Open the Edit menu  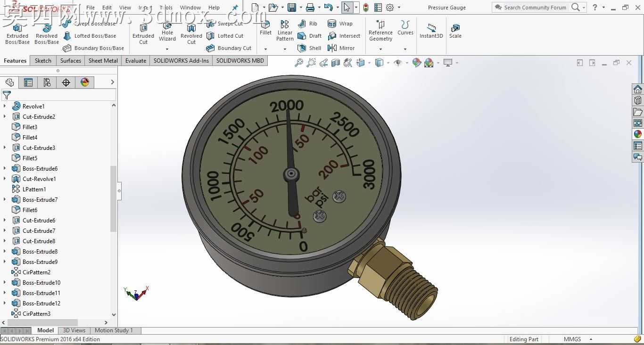[107, 8]
